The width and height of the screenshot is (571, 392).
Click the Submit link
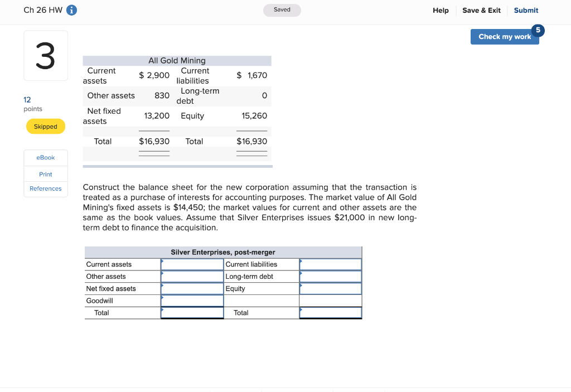click(526, 10)
